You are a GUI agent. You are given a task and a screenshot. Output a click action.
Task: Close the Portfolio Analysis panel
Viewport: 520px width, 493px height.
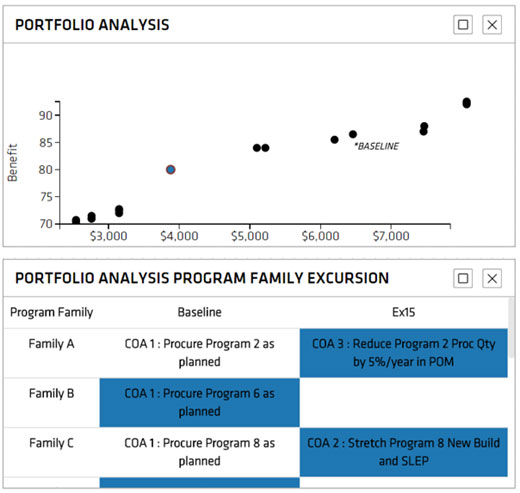point(492,25)
